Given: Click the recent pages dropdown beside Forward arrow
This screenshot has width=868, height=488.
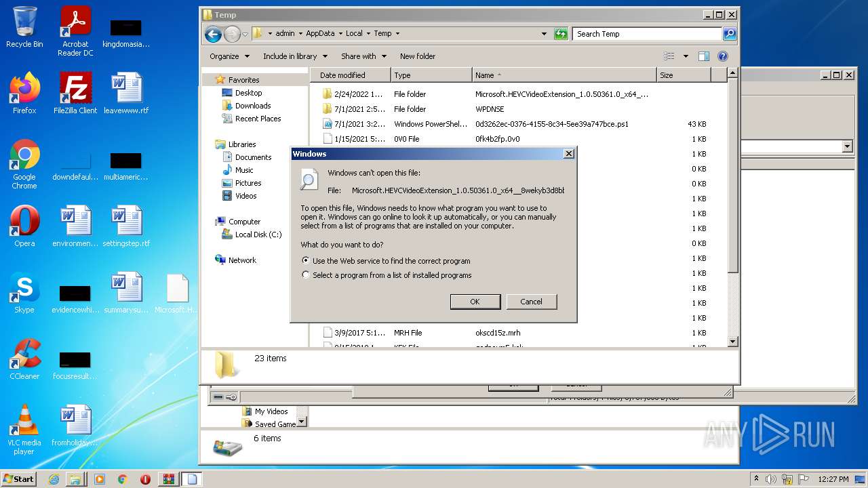Looking at the screenshot, I should pyautogui.click(x=245, y=34).
